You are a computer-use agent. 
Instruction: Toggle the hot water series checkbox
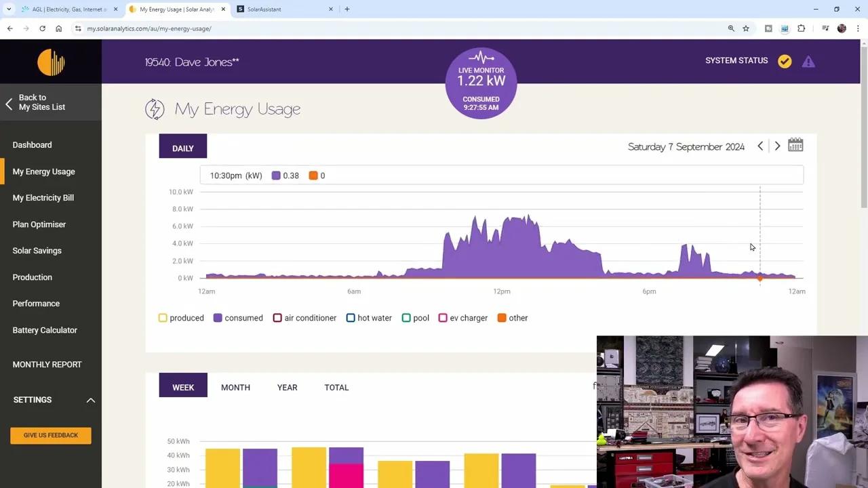coord(351,317)
